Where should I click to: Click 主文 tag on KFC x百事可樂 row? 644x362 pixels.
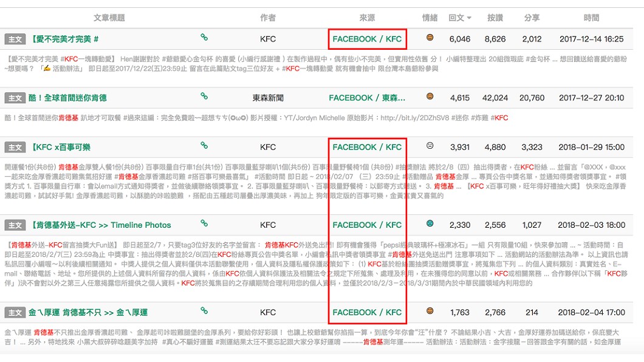(x=15, y=148)
